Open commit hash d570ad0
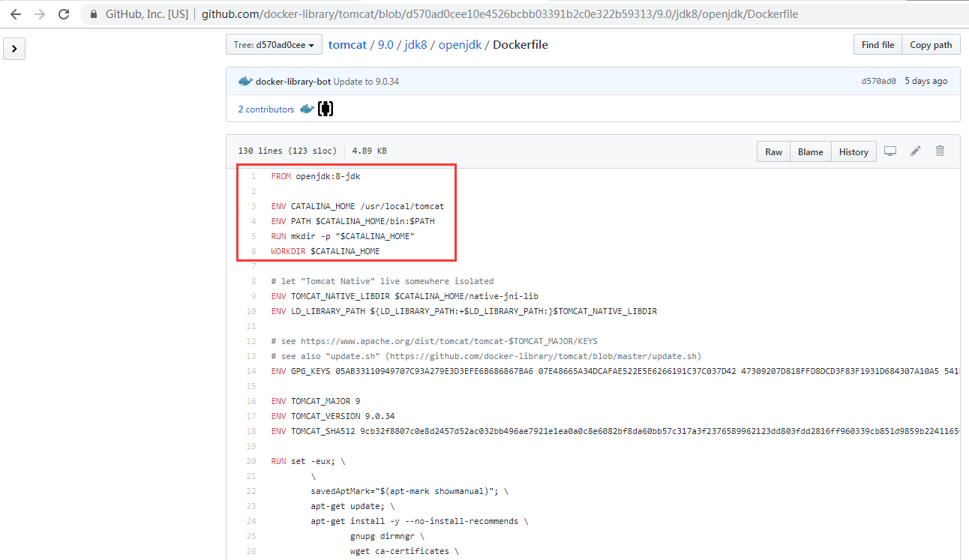The image size is (969, 560). click(879, 81)
